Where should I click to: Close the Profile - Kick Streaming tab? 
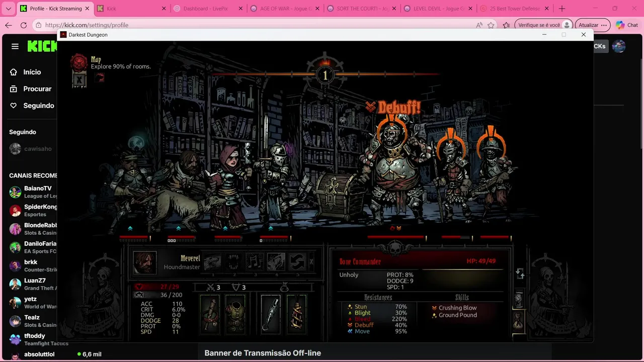[x=87, y=9]
